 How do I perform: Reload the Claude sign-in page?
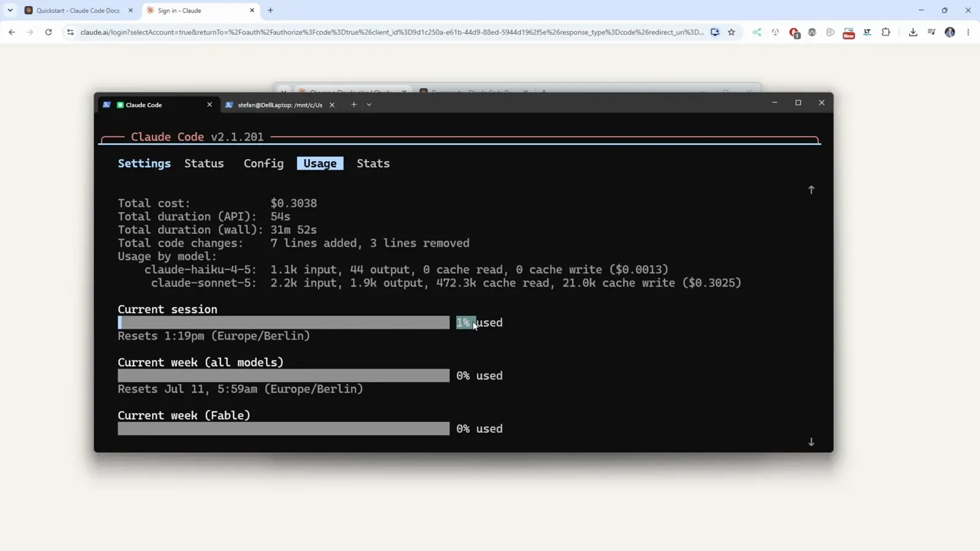pos(48,32)
